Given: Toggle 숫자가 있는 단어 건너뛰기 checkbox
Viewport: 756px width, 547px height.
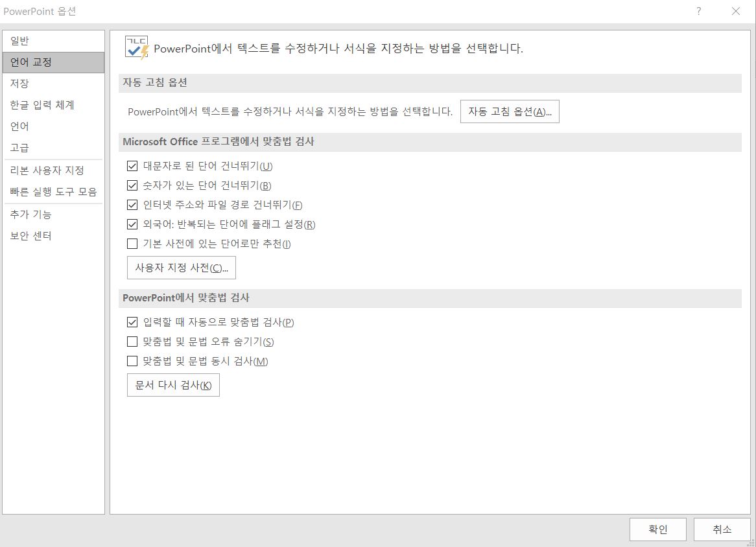Looking at the screenshot, I should point(132,185).
